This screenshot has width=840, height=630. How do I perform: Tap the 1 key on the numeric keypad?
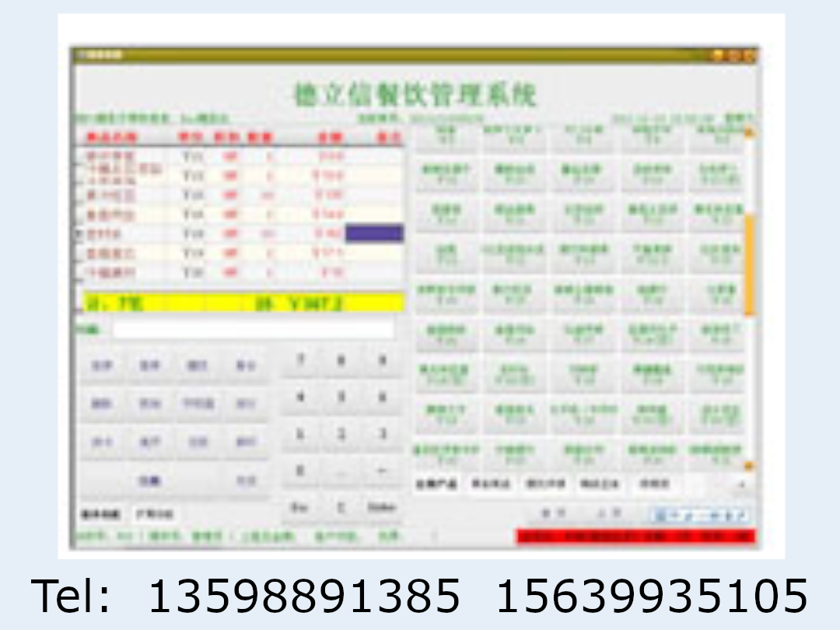click(301, 435)
